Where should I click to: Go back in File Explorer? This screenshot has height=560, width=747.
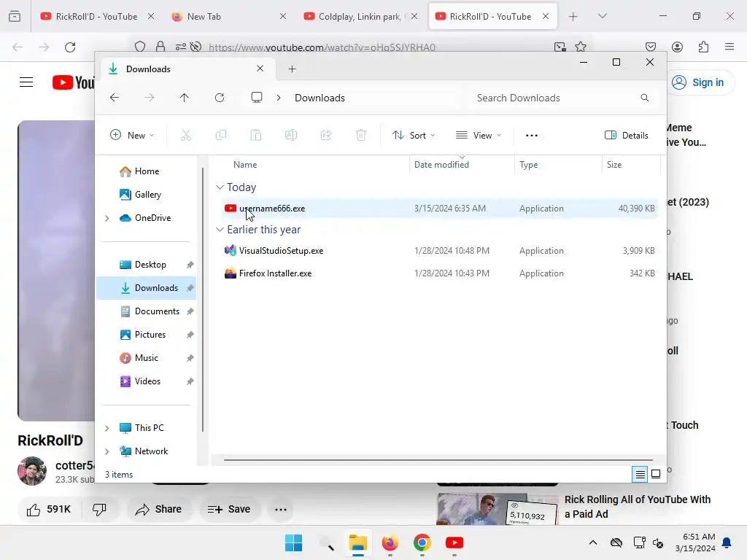pos(115,98)
